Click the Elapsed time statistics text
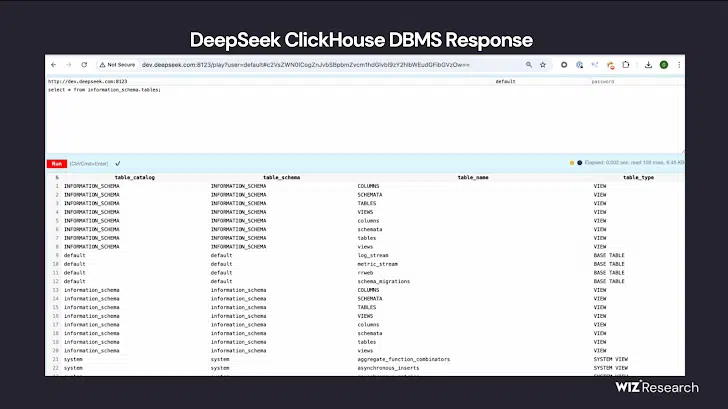Image resolution: width=728 pixels, height=409 pixels. tap(634, 162)
